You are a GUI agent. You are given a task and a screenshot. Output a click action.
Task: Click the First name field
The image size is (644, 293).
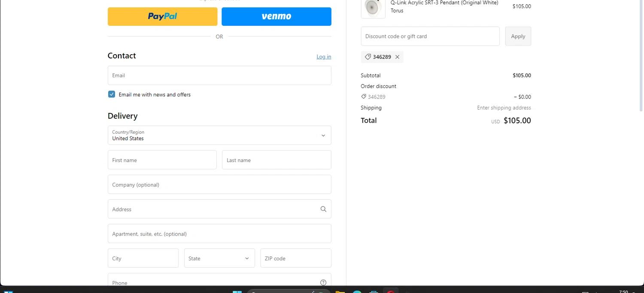162,160
